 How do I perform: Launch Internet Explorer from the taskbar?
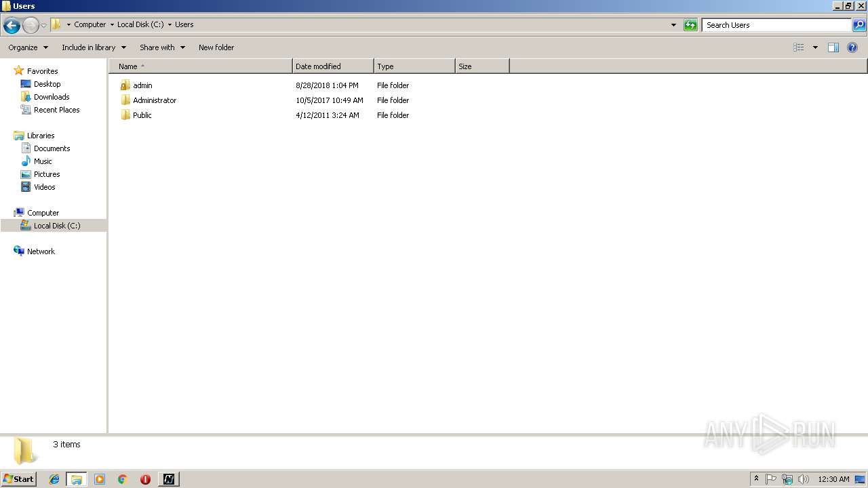pyautogui.click(x=54, y=479)
